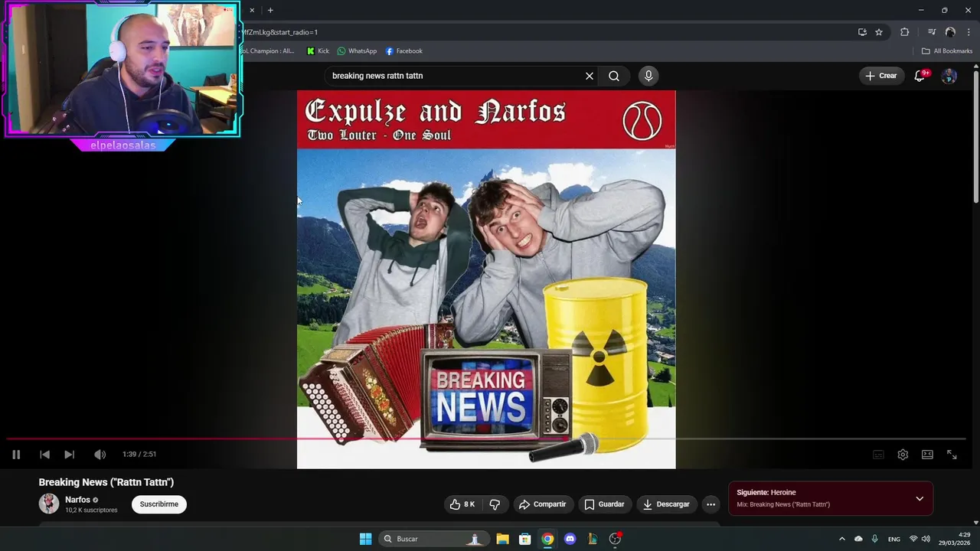Open File Explorer from taskbar
Viewport: 980px width, 551px height.
pyautogui.click(x=502, y=539)
